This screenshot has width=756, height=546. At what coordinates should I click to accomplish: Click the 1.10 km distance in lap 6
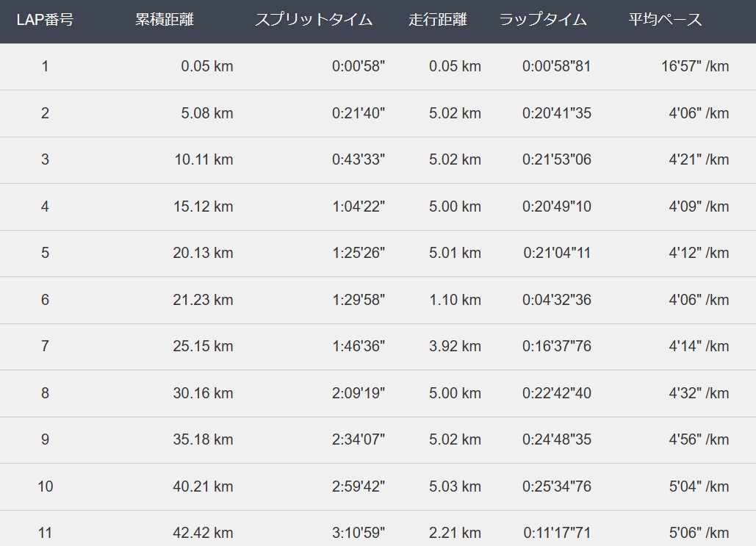tap(456, 300)
